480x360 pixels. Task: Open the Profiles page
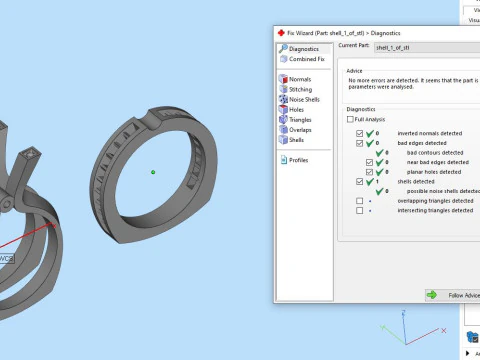pos(294,160)
